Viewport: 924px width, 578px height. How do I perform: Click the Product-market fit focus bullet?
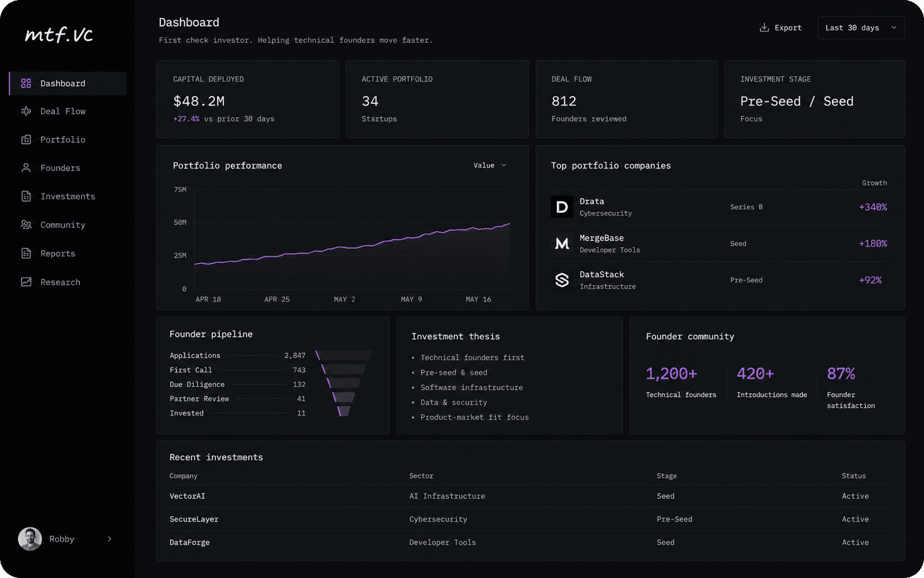475,417
